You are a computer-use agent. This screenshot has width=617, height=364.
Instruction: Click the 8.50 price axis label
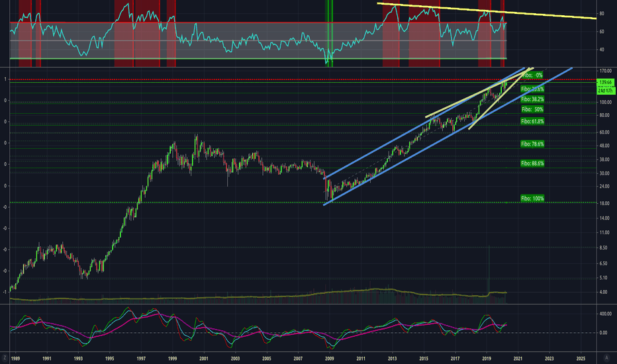604,248
